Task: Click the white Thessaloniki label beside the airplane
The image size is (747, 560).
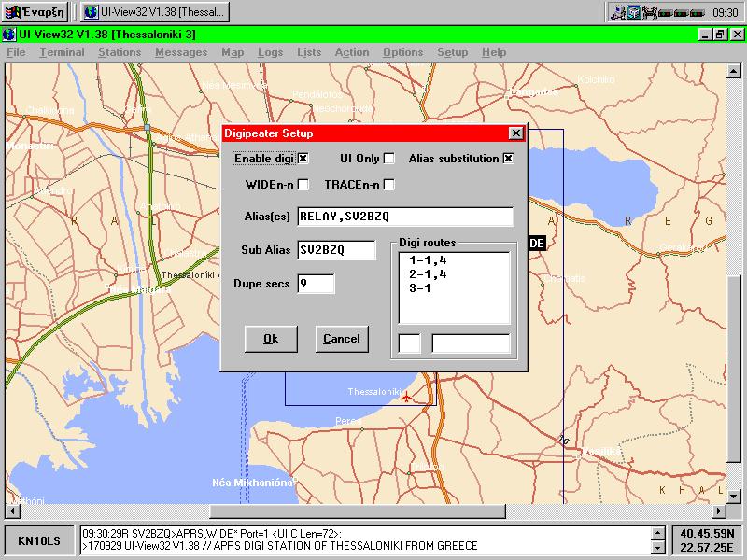Action: coord(373,391)
